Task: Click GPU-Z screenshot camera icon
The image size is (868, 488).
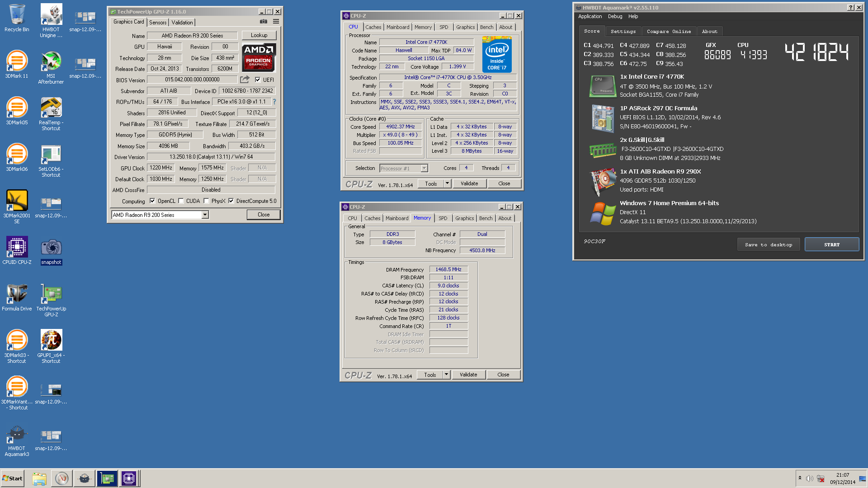Action: (x=264, y=21)
